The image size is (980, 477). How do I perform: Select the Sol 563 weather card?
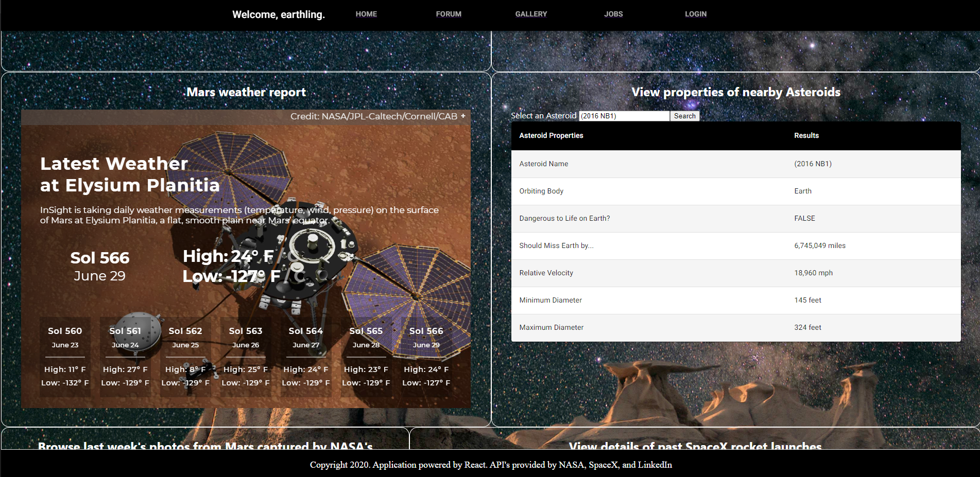[x=246, y=357]
